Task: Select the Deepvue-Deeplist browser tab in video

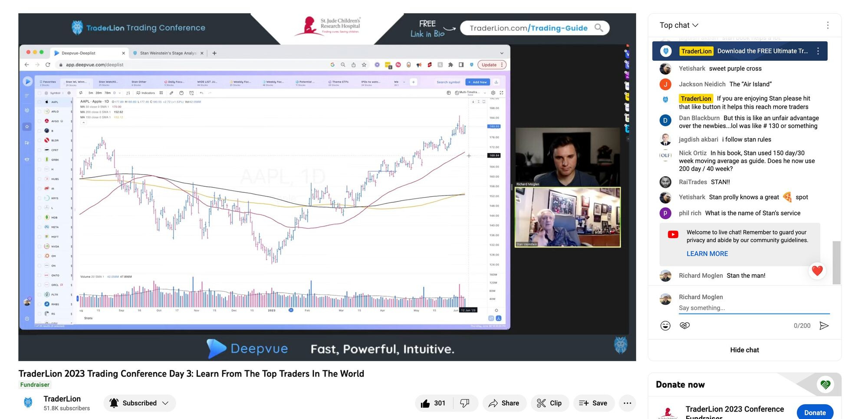Action: pyautogui.click(x=89, y=53)
